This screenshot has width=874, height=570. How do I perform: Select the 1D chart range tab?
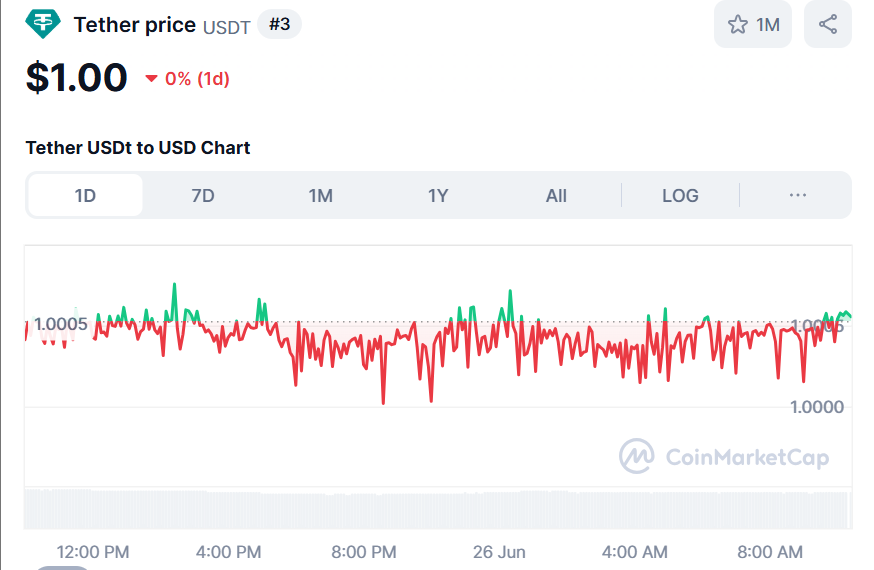tap(85, 196)
